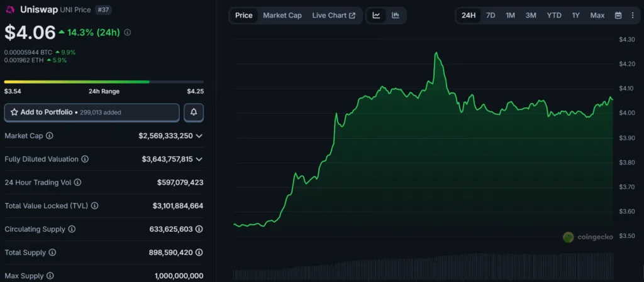Click the $4.30 y-axis label
The height and width of the screenshot is (282, 644).
627,40
